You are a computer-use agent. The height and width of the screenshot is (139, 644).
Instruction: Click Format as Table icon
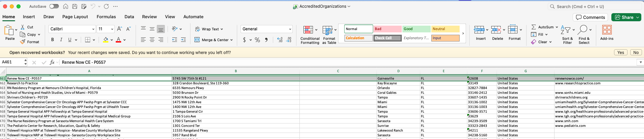[327, 30]
